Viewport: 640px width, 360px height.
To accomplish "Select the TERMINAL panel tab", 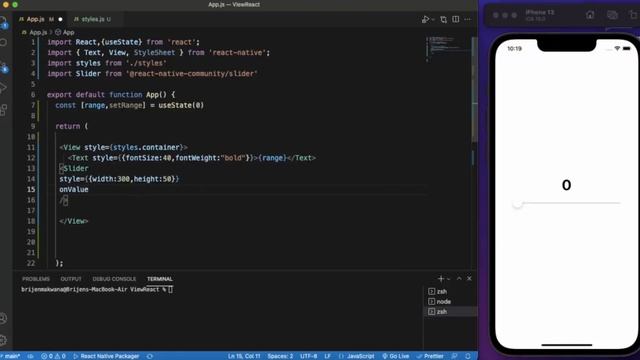I will (x=160, y=279).
